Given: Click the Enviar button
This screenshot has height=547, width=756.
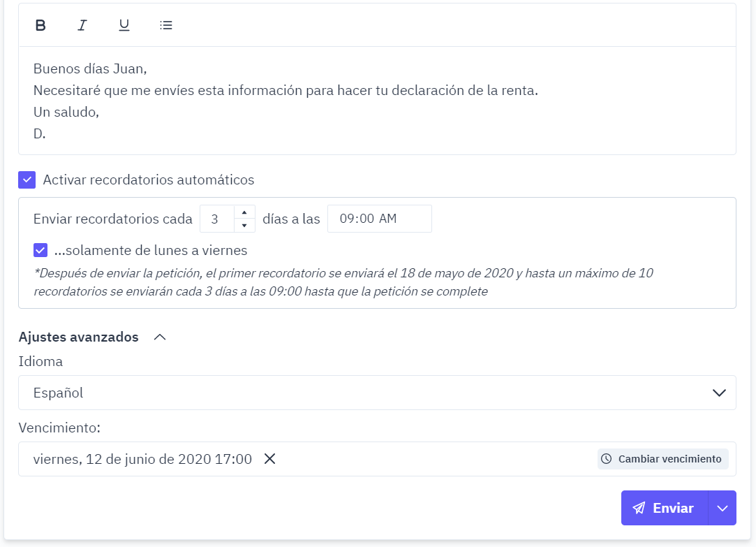Looking at the screenshot, I should pyautogui.click(x=672, y=507).
